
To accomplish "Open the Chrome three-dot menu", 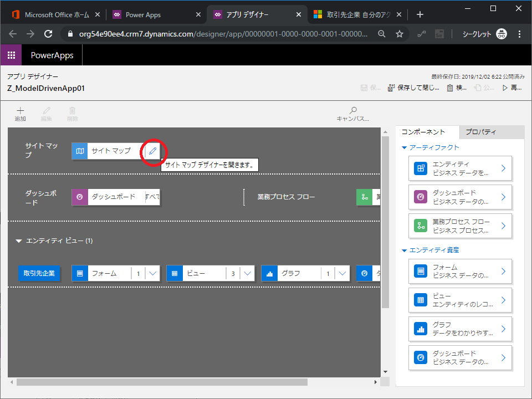I will point(519,34).
